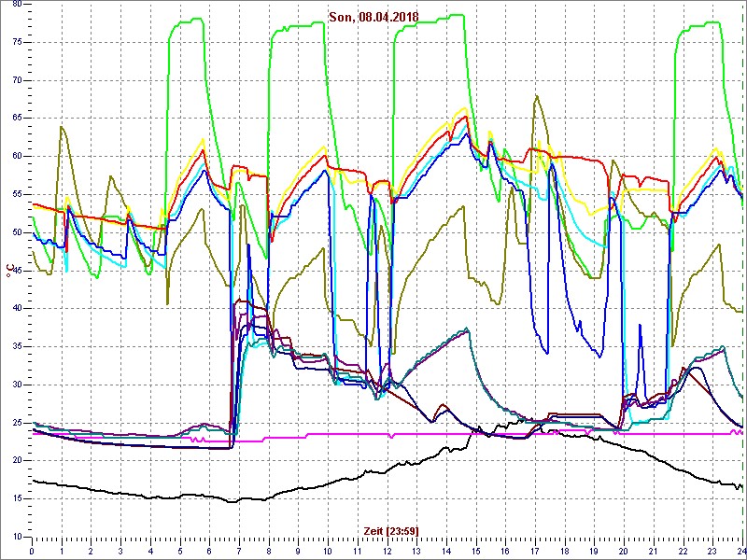Select hour '21' on the time axis
The width and height of the screenshot is (747, 560).
pyautogui.click(x=652, y=551)
